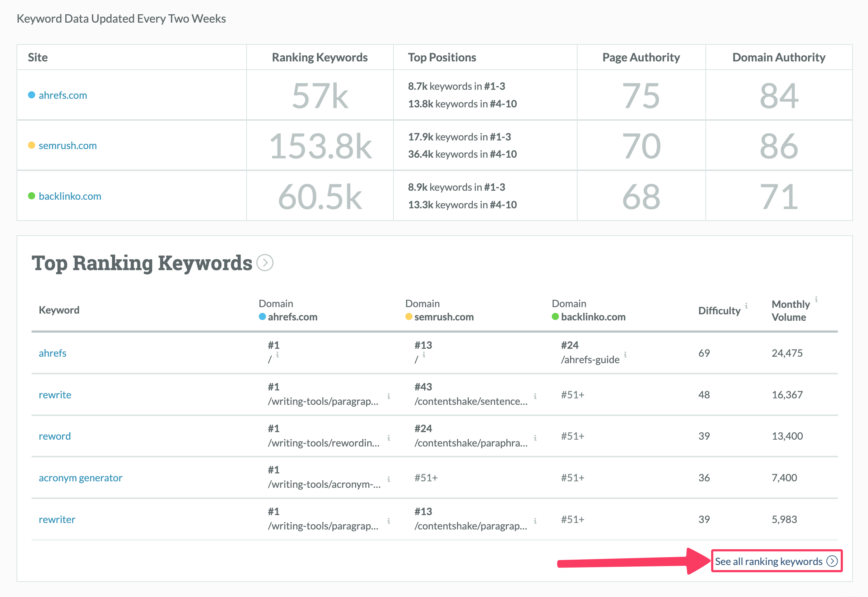The height and width of the screenshot is (597, 868).
Task: Click 'Keyword Data Updated Every Two Weeks' text
Action: click(x=121, y=19)
